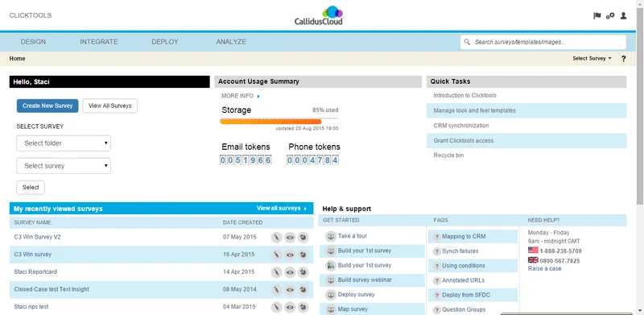Viewport: 644px width, 315px height.
Task: Click the Raise a case link
Action: 545,268
